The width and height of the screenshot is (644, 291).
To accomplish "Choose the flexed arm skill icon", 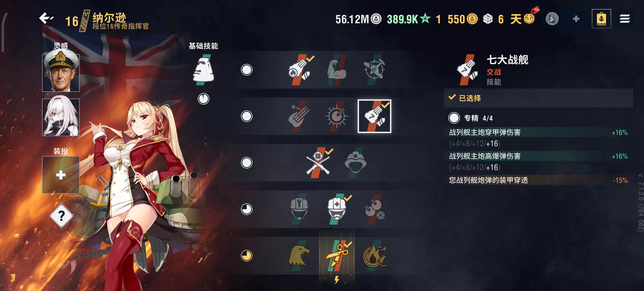I will (337, 70).
